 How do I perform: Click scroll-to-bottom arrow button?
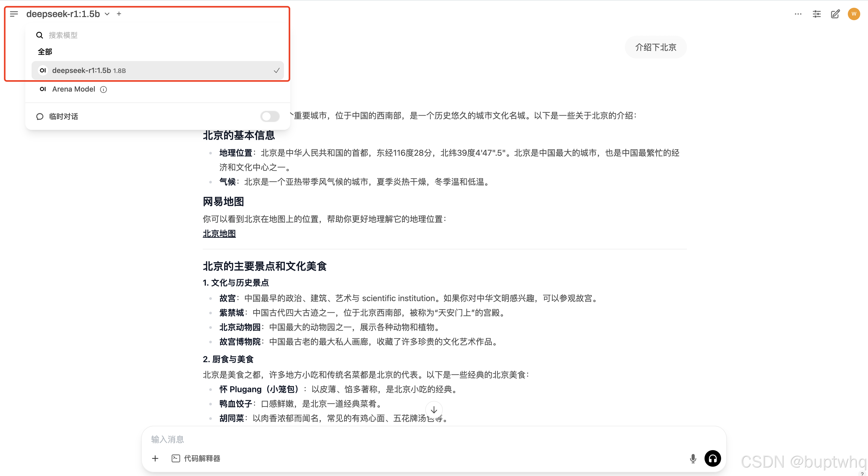(434, 410)
